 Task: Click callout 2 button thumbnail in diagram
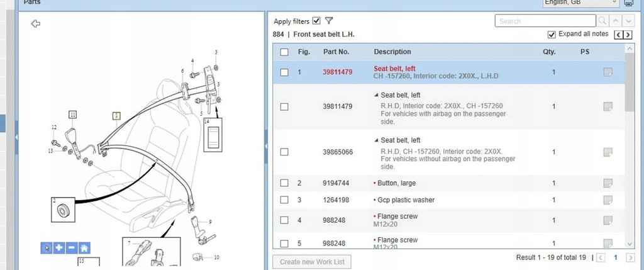(x=63, y=210)
